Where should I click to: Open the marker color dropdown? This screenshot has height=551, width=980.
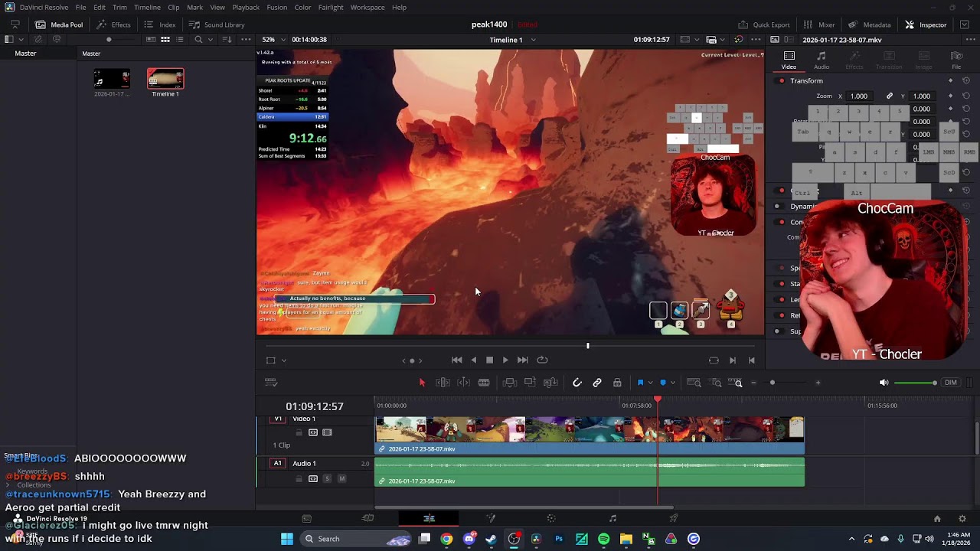coord(672,383)
